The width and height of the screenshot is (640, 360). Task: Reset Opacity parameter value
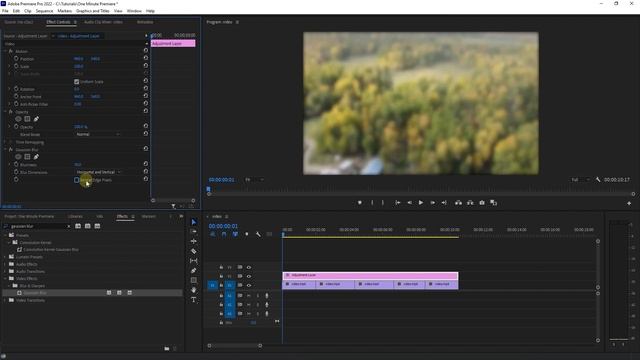146,126
